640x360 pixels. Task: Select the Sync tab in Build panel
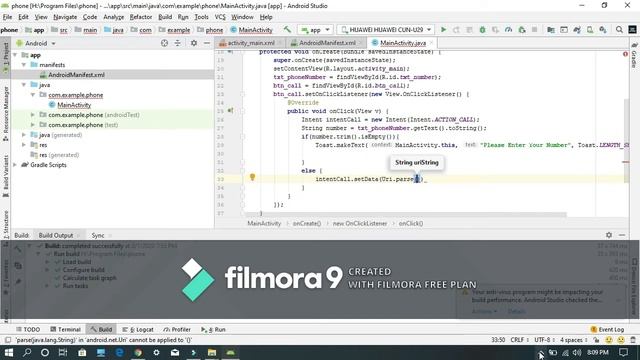98,236
